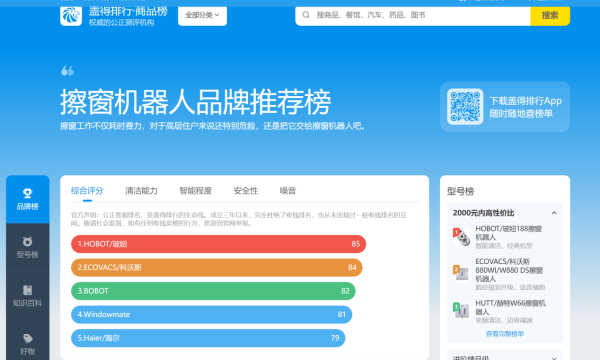
Task: Click the orange 2.ECOVACS/科沃斯 ranking bar
Action: [217, 267]
